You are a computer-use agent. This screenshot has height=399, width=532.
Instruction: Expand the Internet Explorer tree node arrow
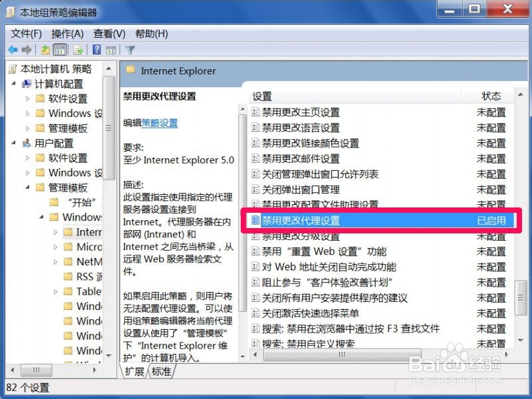click(x=55, y=232)
